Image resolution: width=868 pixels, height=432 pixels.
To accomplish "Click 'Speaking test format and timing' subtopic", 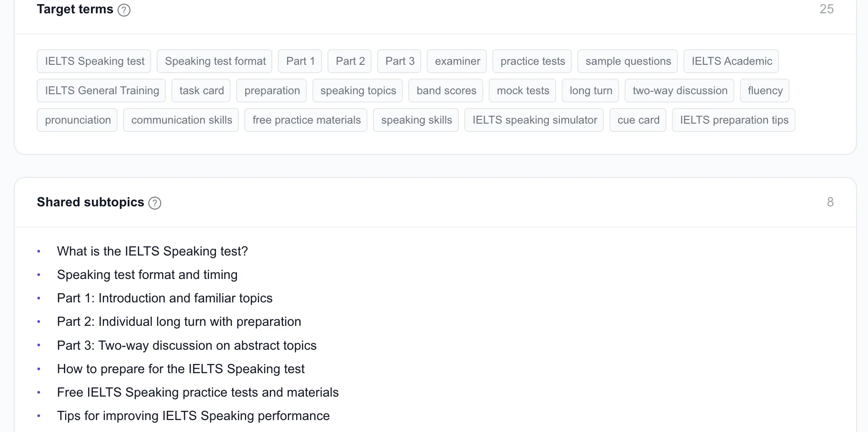I will tap(147, 275).
